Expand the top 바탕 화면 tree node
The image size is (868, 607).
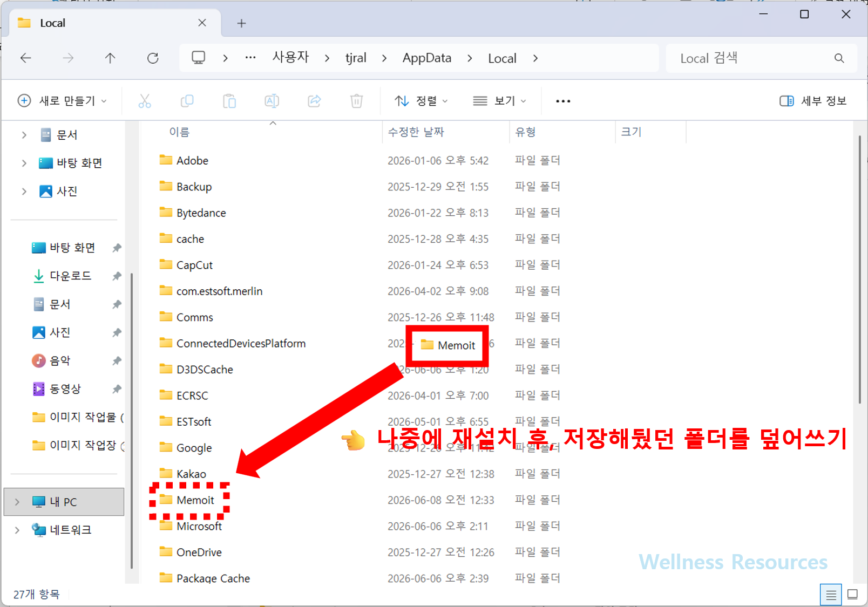(24, 163)
